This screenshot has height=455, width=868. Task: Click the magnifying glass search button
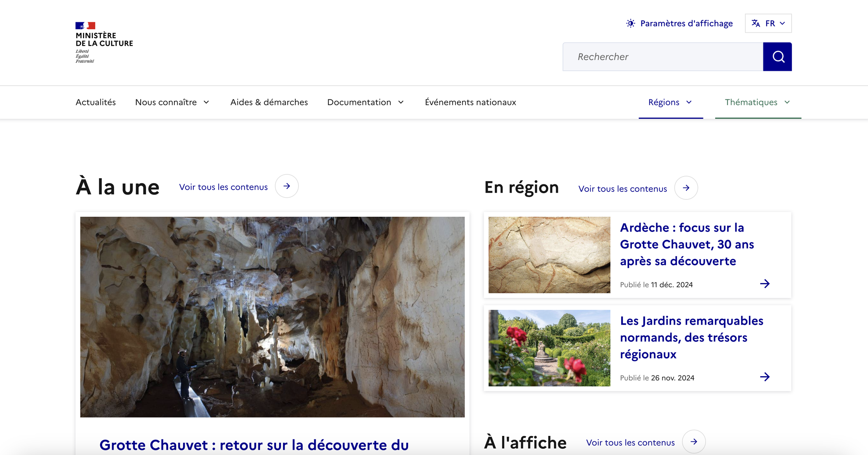click(777, 57)
